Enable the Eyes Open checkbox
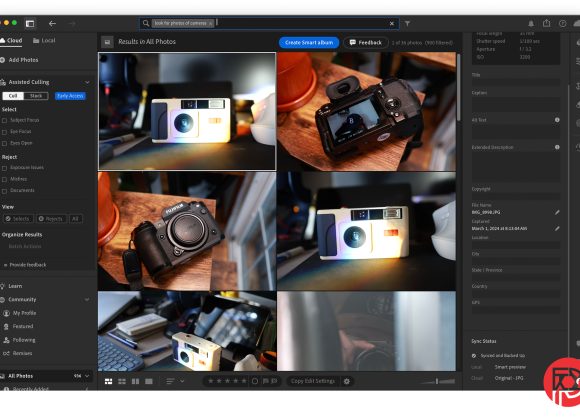This screenshot has width=580, height=420. (4, 143)
